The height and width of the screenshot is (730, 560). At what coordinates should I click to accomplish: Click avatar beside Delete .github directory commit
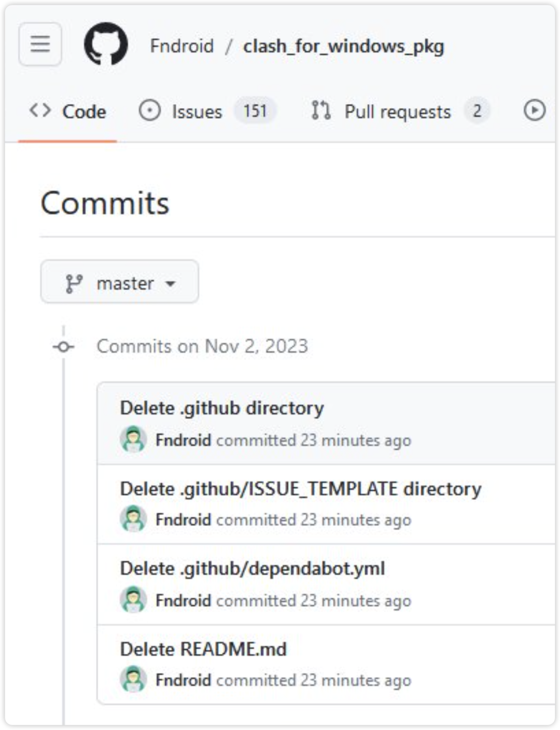tap(133, 439)
